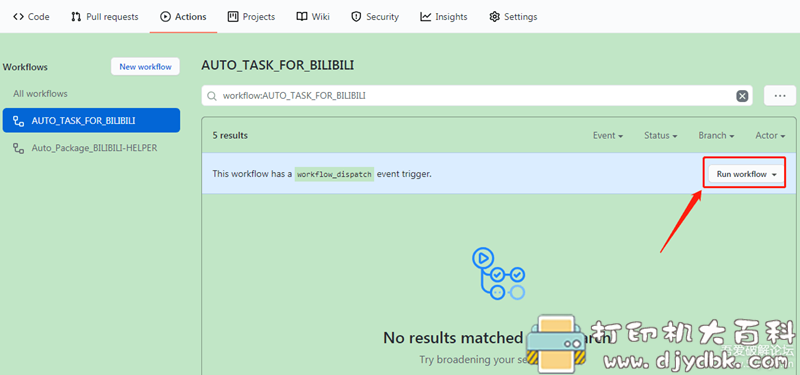Open the Run workflow dropdown
This screenshot has height=375, width=800.
746,174
